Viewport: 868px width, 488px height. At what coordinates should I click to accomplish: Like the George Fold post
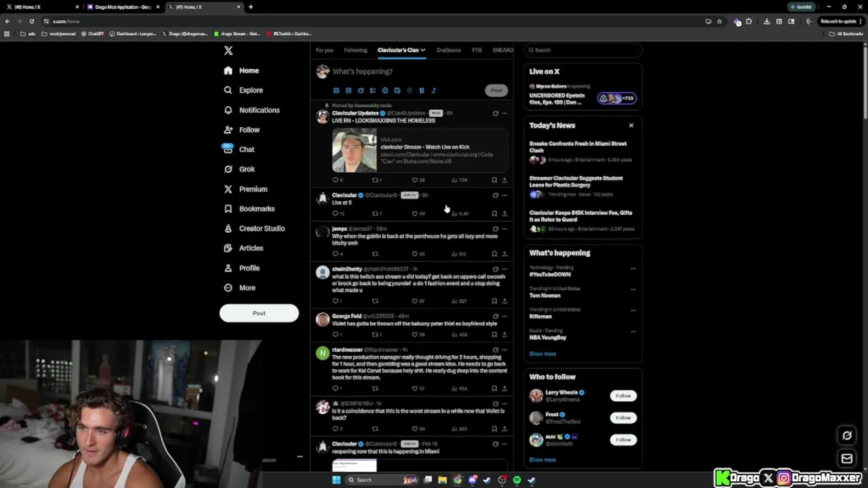click(418, 334)
